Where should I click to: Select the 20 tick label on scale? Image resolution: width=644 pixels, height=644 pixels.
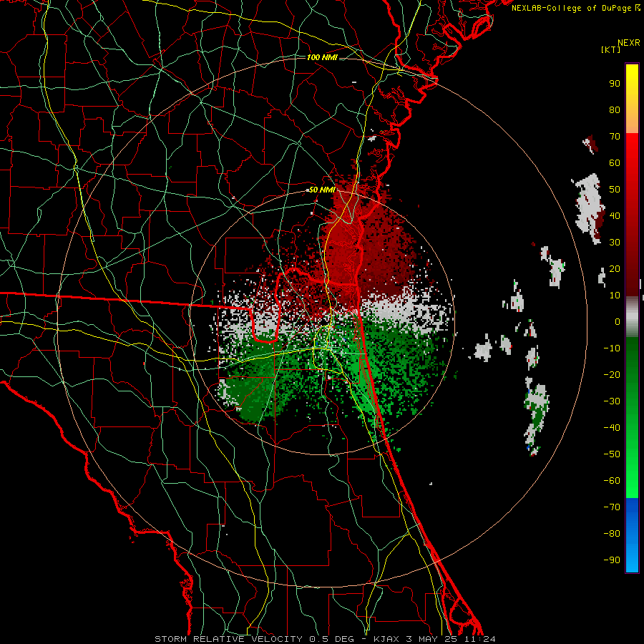coord(615,269)
